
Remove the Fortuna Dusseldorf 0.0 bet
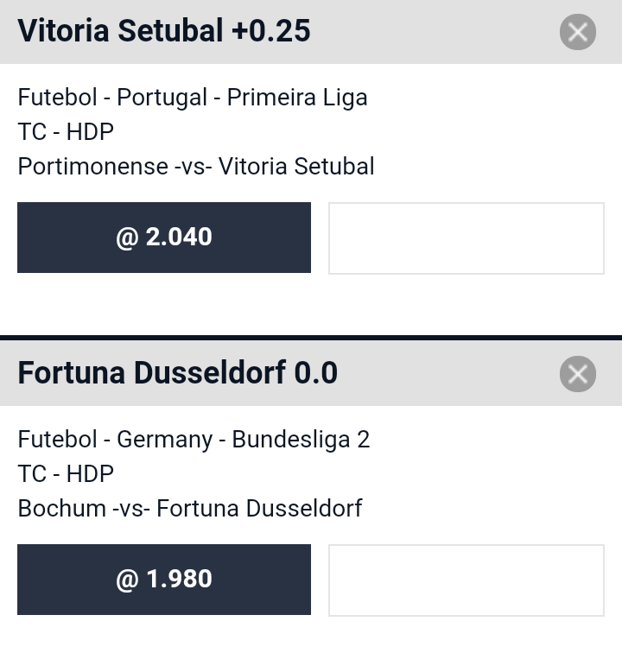578,374
